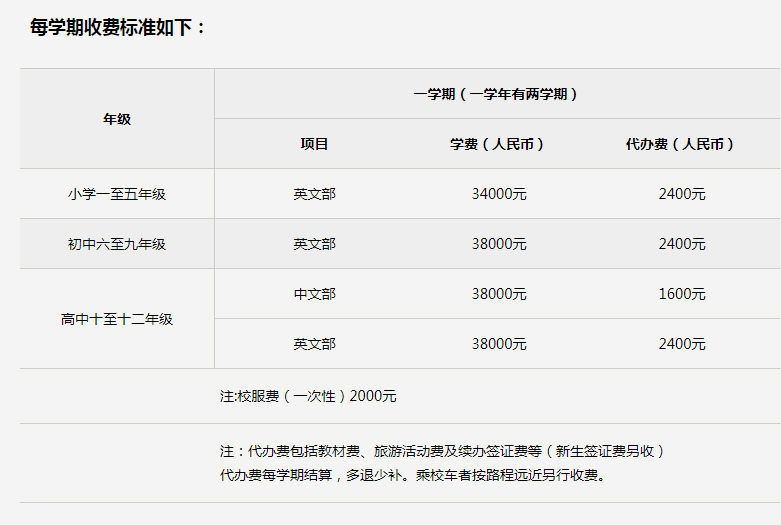Select the 小学一至五年级 row label
Screen dimensions: 781x525
coord(117,194)
